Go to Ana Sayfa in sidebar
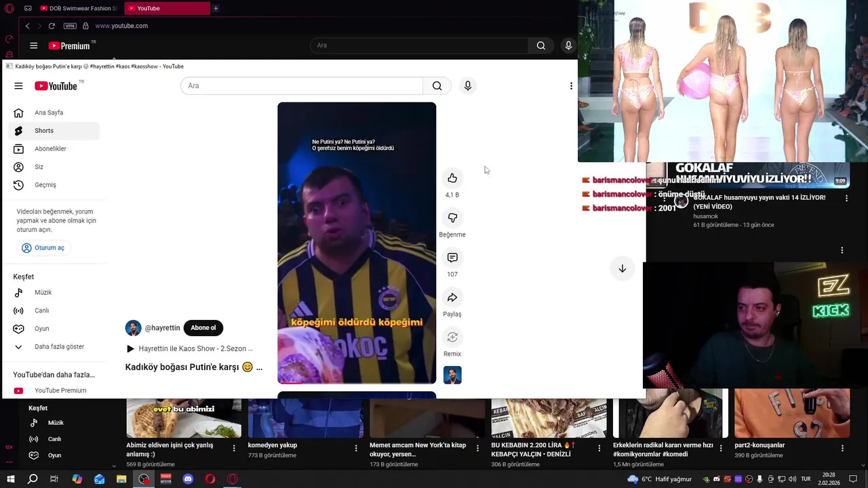The height and width of the screenshot is (488, 868). [54, 113]
